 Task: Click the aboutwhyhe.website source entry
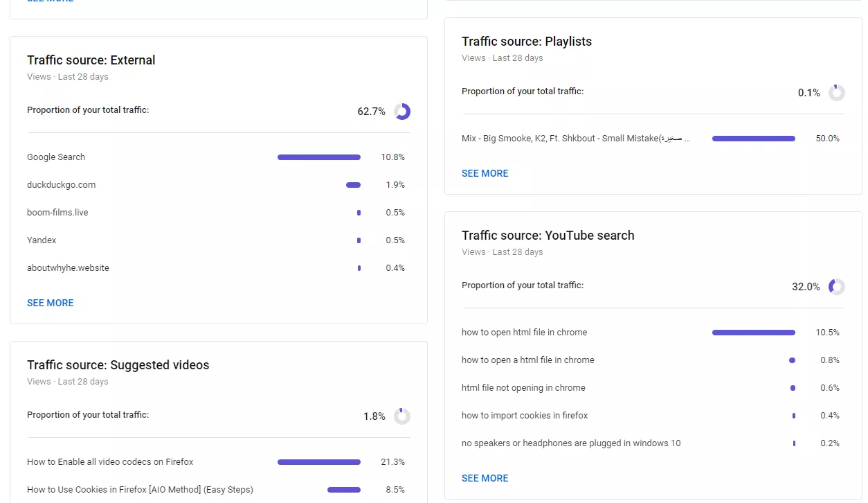(68, 268)
